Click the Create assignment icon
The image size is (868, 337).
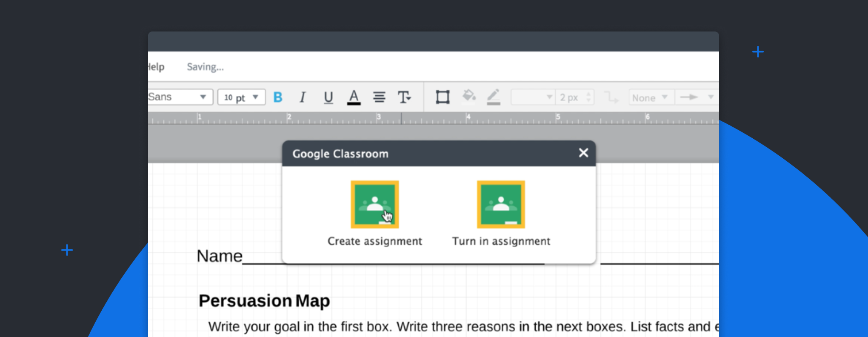(374, 204)
